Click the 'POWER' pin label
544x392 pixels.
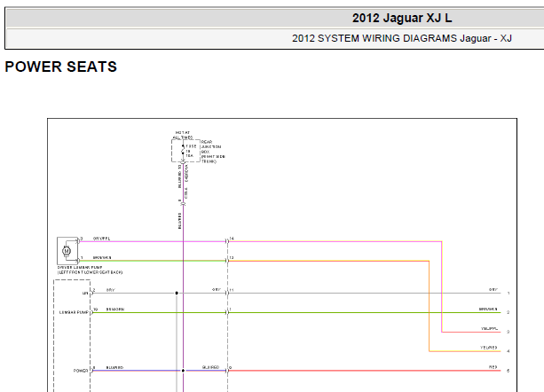tap(81, 371)
